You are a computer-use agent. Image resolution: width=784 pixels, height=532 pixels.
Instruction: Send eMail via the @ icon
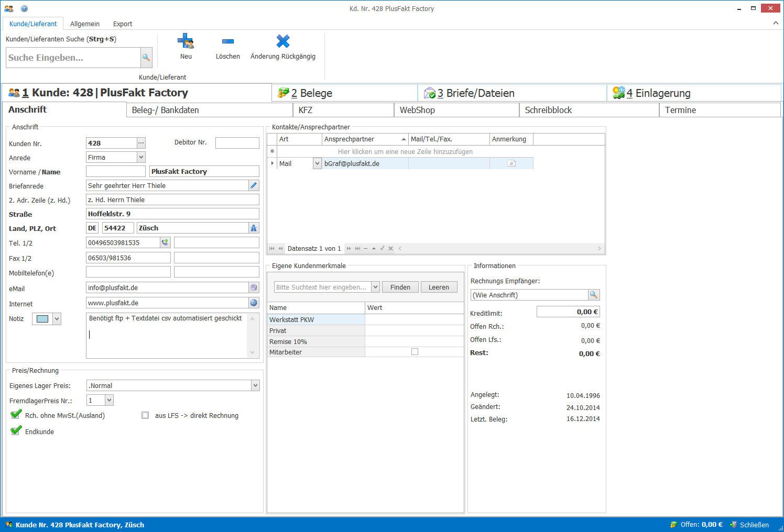[x=254, y=287]
